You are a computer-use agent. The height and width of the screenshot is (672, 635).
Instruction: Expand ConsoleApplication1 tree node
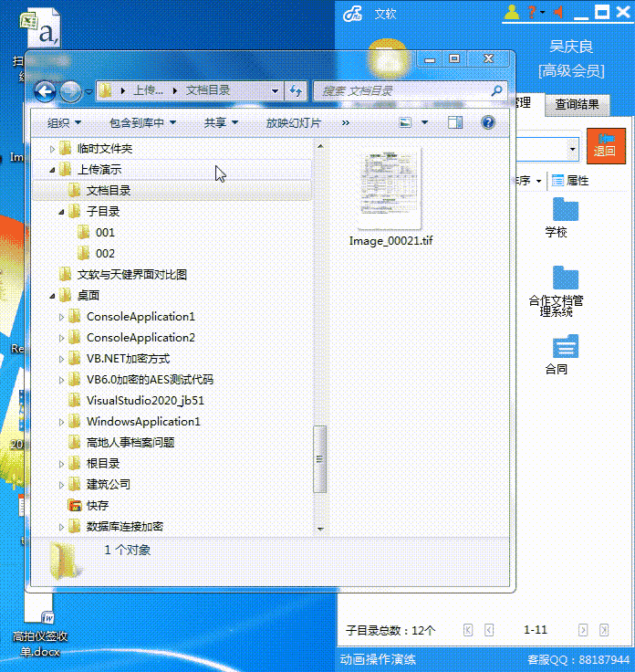tap(61, 317)
